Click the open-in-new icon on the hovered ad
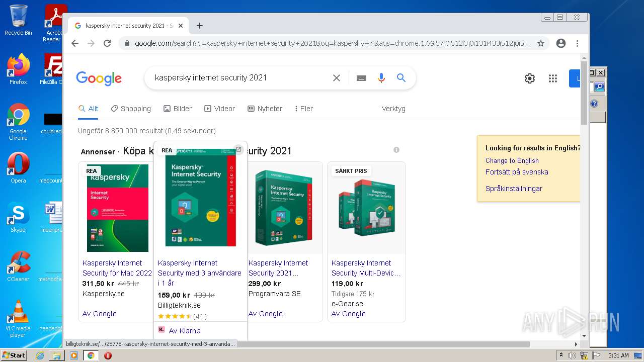Viewport: 644px width, 362px height. tap(238, 149)
